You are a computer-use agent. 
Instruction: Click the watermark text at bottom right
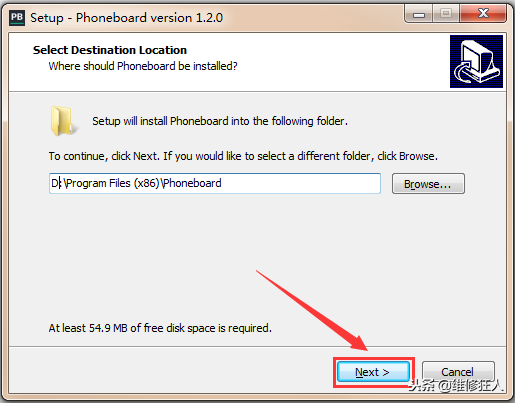pyautogui.click(x=455, y=385)
